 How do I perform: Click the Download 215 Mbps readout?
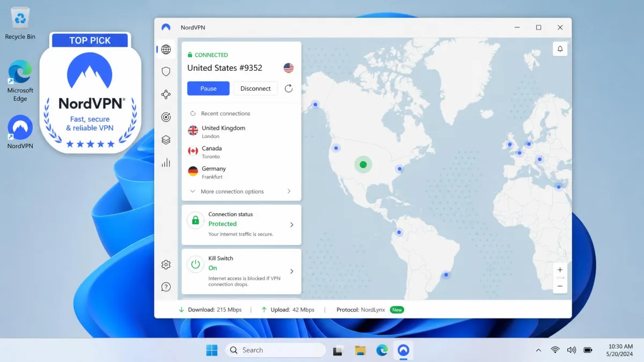click(210, 309)
